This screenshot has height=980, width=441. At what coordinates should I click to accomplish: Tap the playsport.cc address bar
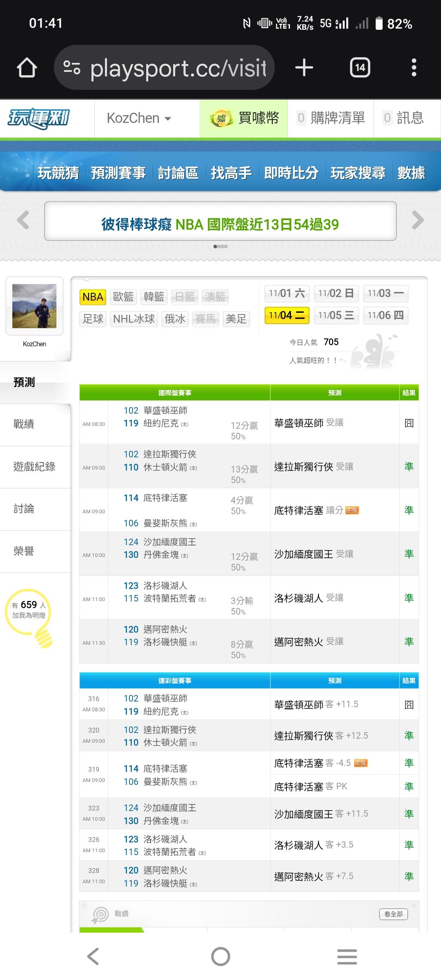164,67
